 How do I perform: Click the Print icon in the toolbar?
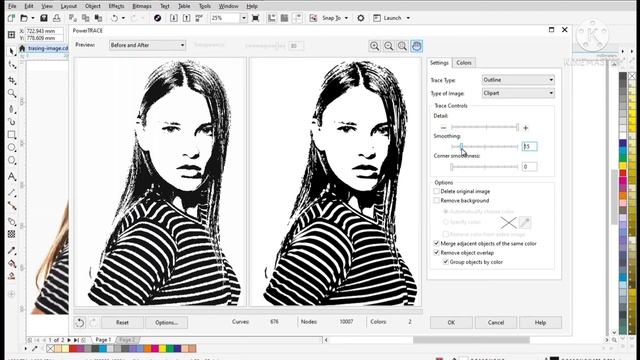[57, 18]
